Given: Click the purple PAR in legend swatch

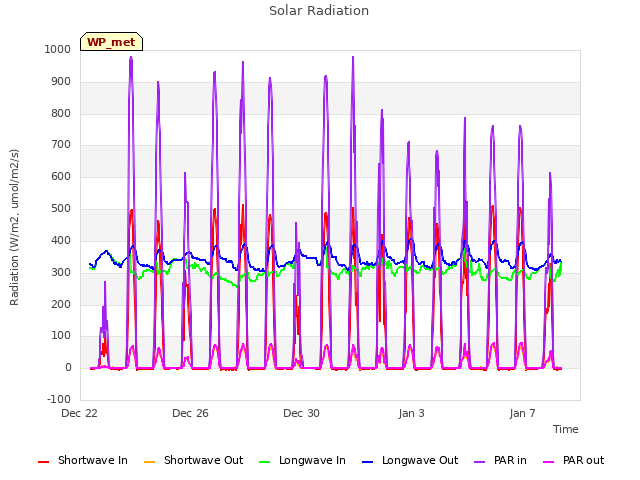Looking at the screenshot, I should [480, 462].
